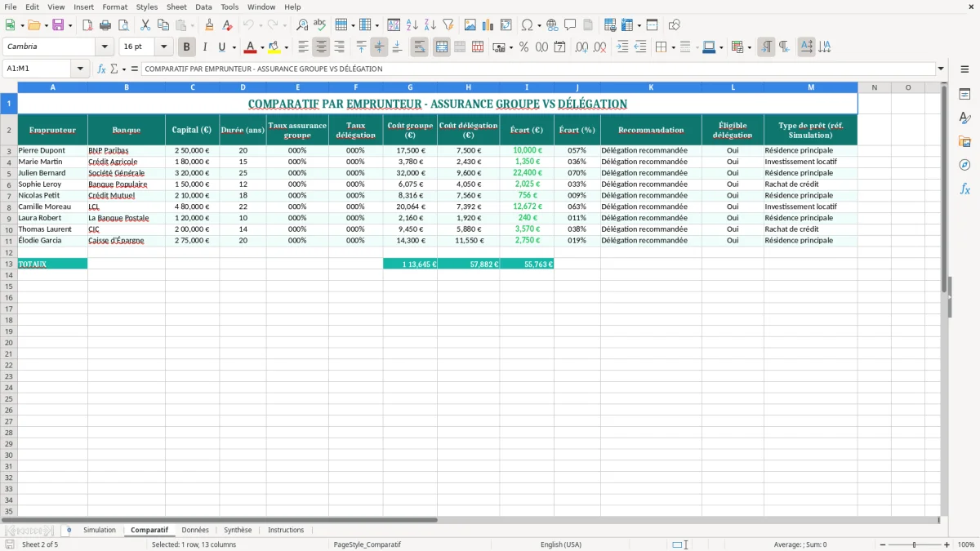Viewport: 980px width, 551px height.
Task: Open the Conditional Formatting dropdown arrow
Action: pos(749,47)
